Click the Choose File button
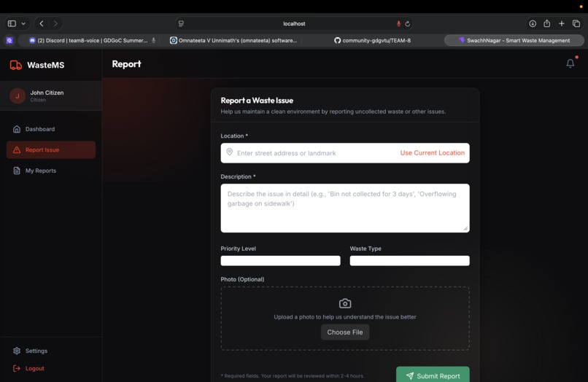Image resolution: width=588 pixels, height=382 pixels. 345,332
